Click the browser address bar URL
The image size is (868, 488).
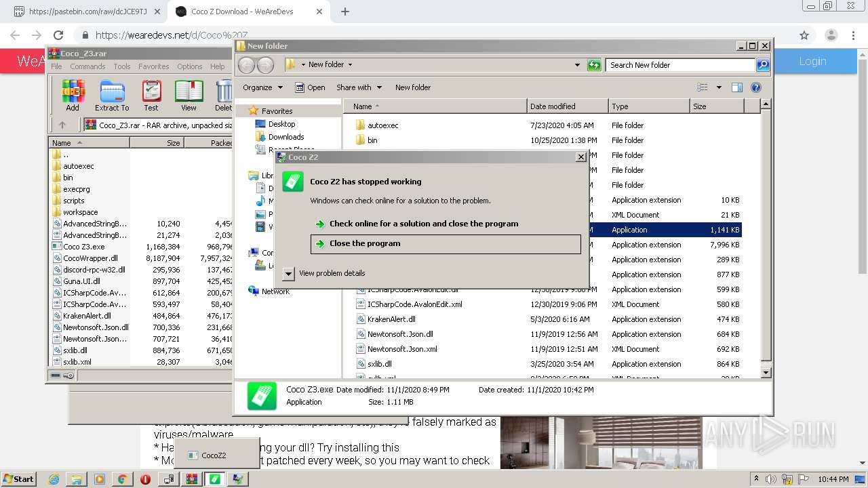coord(171,35)
